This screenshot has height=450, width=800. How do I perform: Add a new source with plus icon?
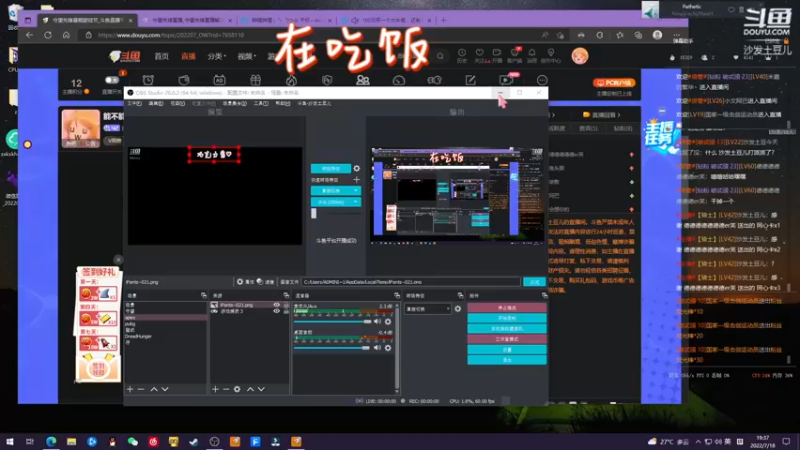[x=215, y=389]
